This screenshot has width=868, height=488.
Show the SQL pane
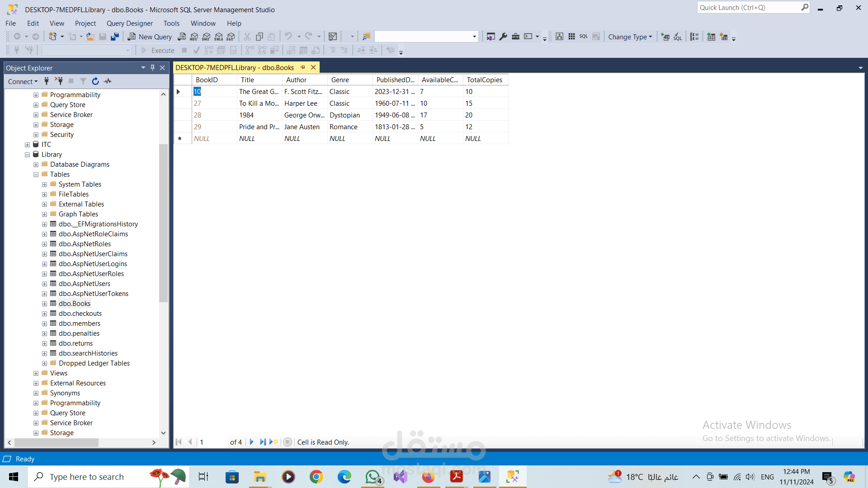pos(584,37)
